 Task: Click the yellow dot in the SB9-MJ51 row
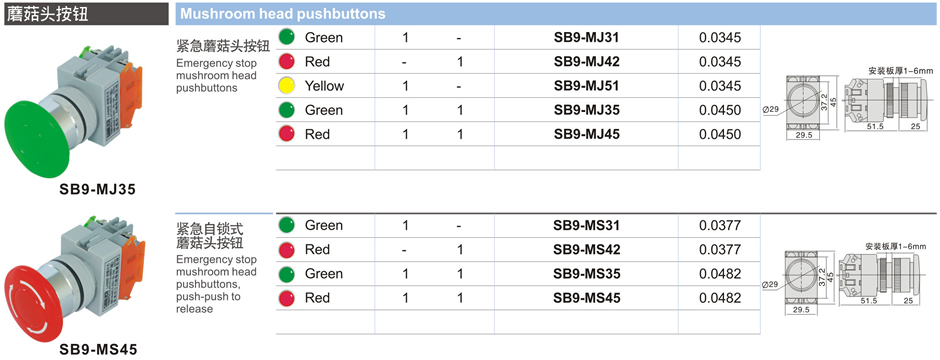pyautogui.click(x=287, y=86)
